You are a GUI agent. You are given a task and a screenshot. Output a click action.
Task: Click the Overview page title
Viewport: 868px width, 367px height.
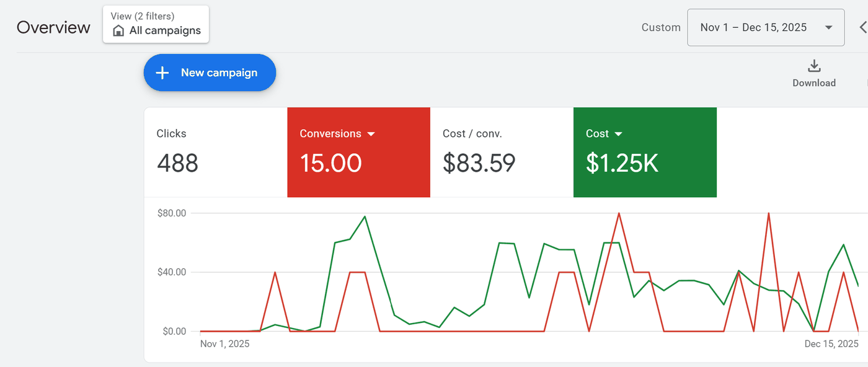(53, 27)
